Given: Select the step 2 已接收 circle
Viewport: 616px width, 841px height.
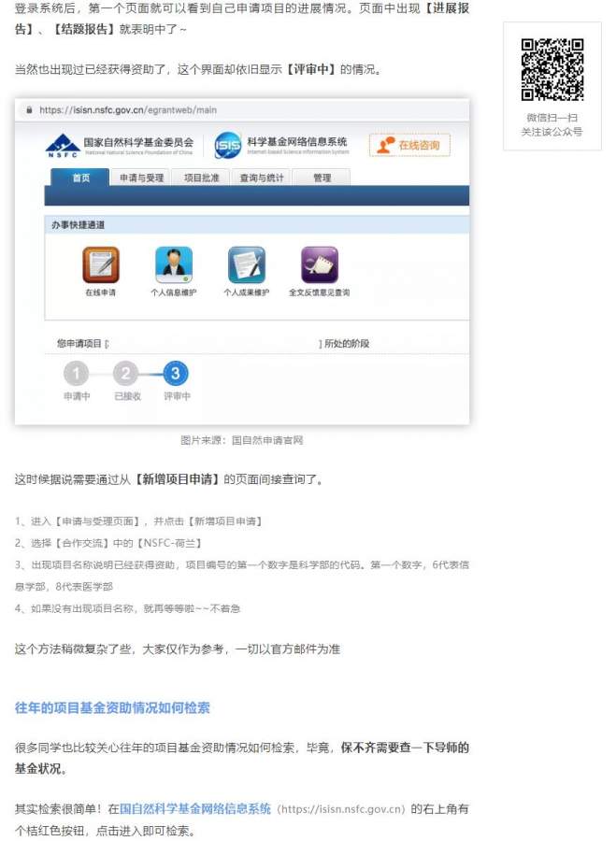Looking at the screenshot, I should 125,373.
